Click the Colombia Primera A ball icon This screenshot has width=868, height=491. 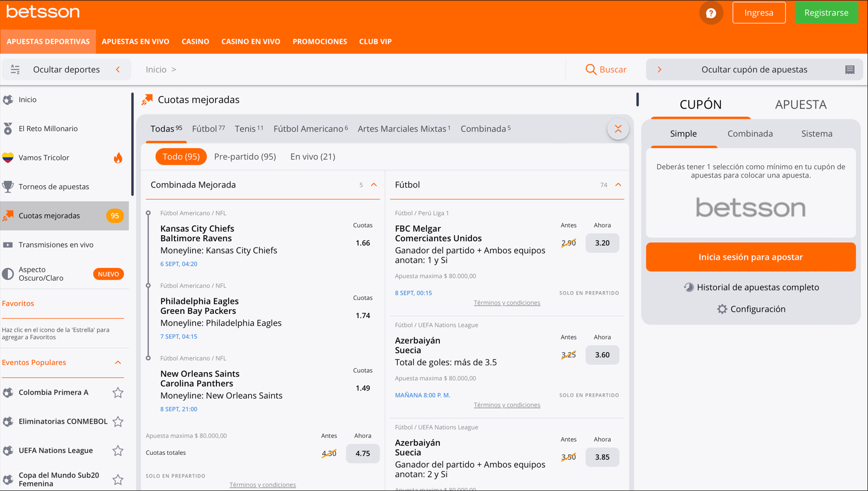tap(8, 393)
